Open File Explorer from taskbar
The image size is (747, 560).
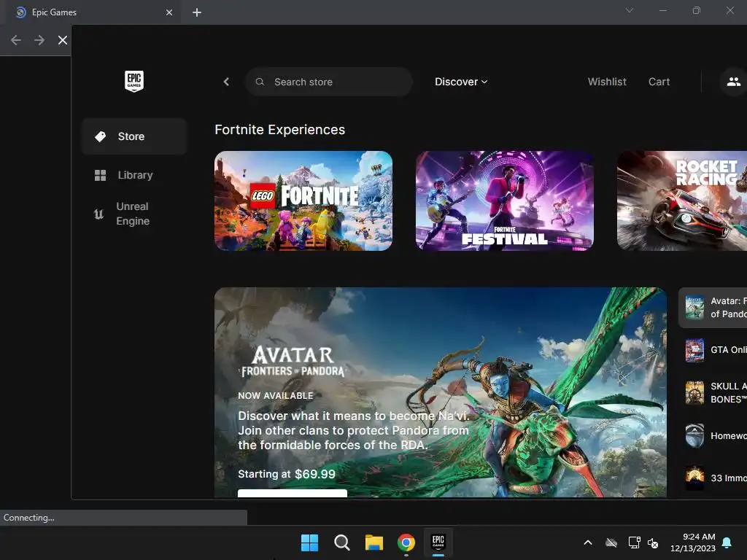coord(374,542)
